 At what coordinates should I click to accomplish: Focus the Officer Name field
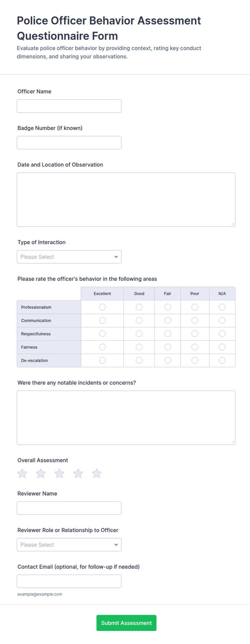[69, 106]
